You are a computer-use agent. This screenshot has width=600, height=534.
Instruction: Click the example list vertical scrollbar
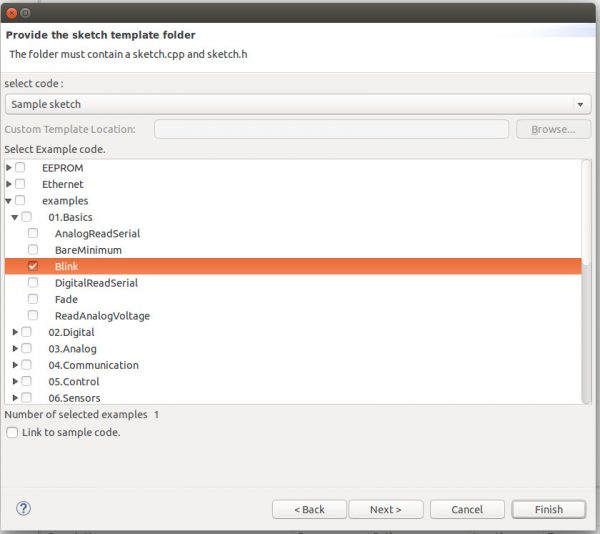(x=586, y=270)
